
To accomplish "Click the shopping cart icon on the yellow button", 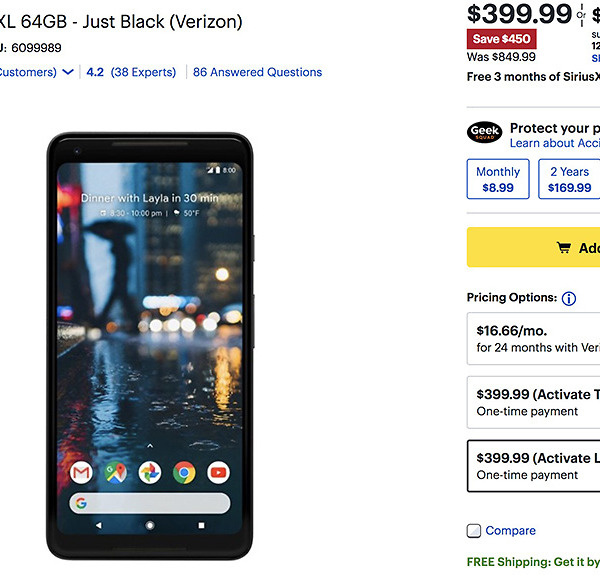I will click(564, 248).
